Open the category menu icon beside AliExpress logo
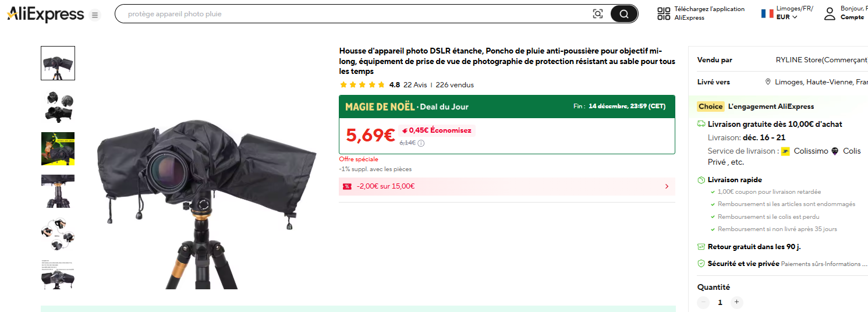The width and height of the screenshot is (868, 312). click(x=95, y=15)
